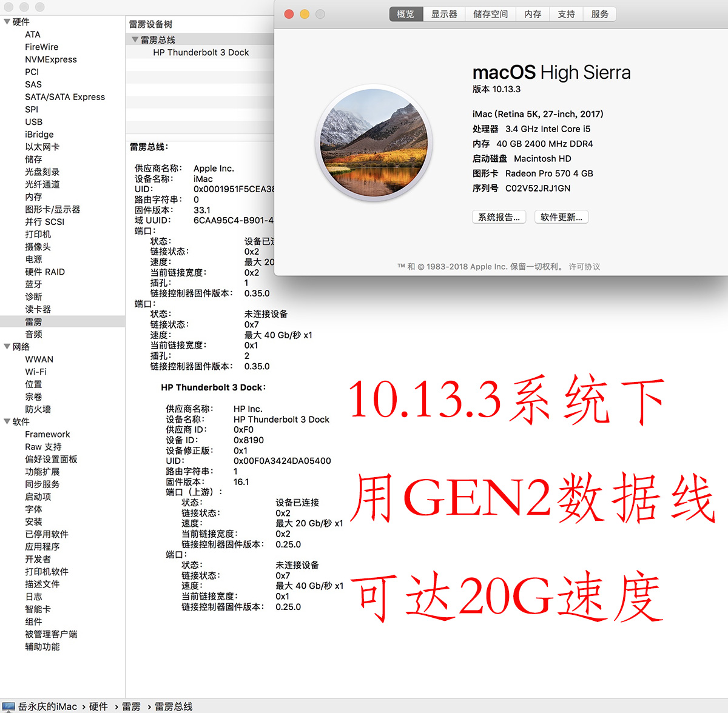
Task: Select PCI in the sidebar
Action: 32,72
